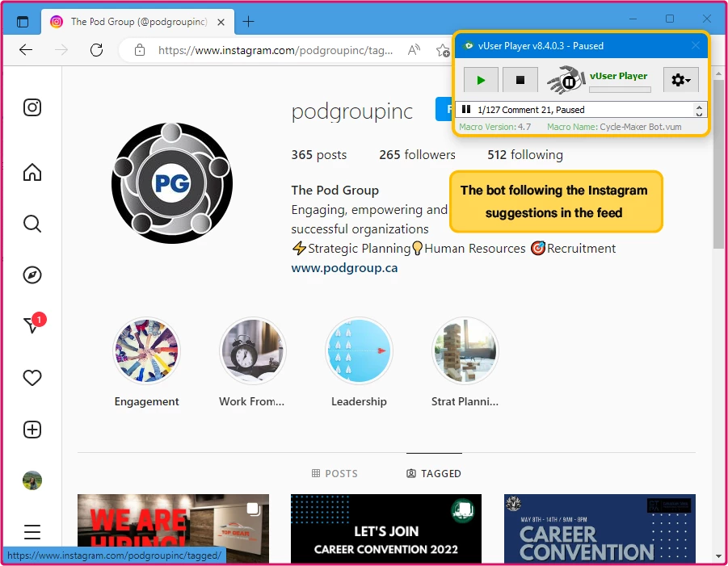Open the 'We Are Hiring' tagged post

point(173,529)
